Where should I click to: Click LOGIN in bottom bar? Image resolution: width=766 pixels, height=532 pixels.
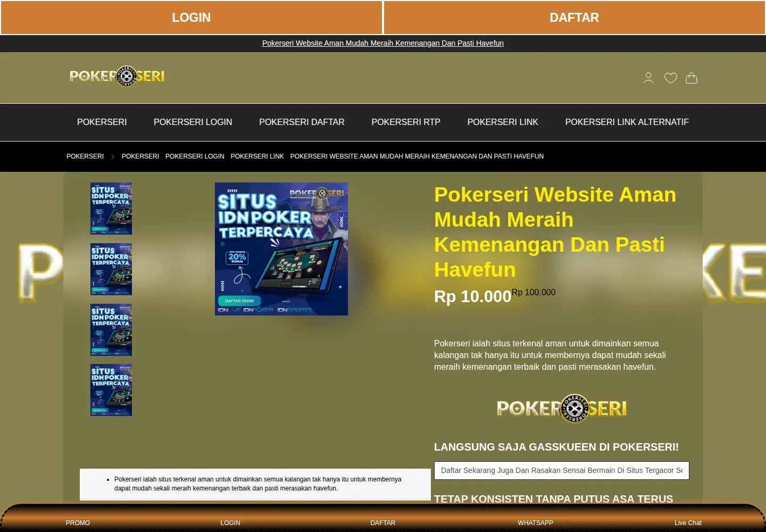pos(230,523)
